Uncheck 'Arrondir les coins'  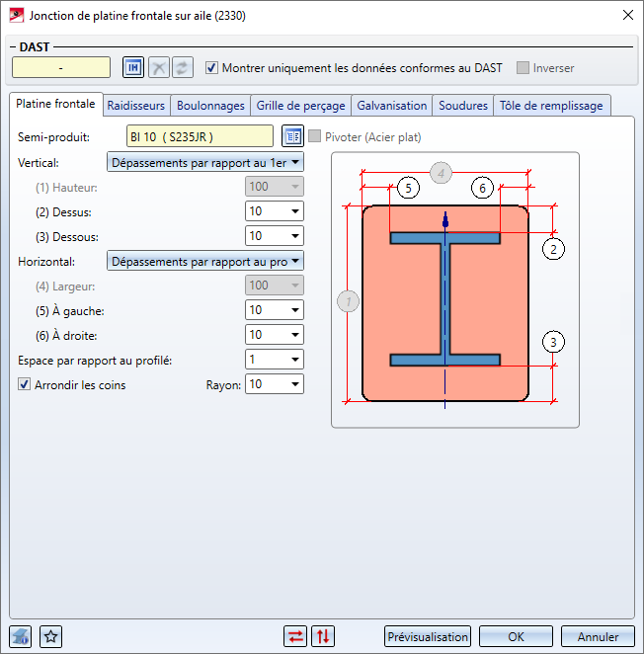coord(24,384)
